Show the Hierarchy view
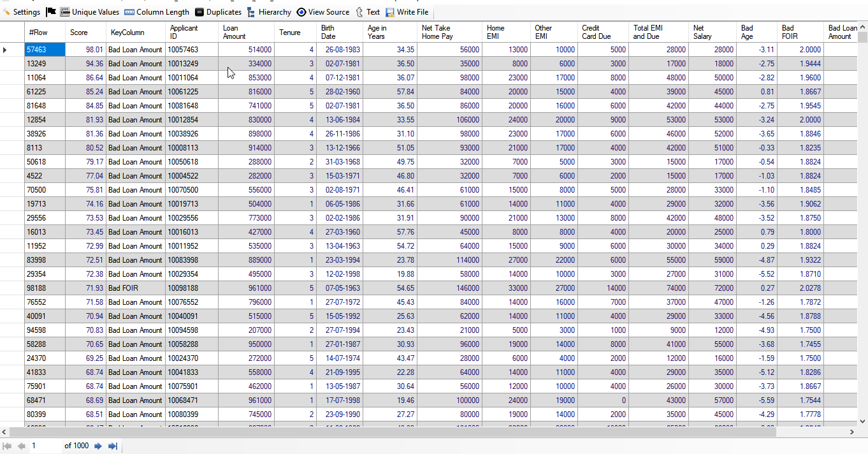Screen dimensions: 868x454 269,12
